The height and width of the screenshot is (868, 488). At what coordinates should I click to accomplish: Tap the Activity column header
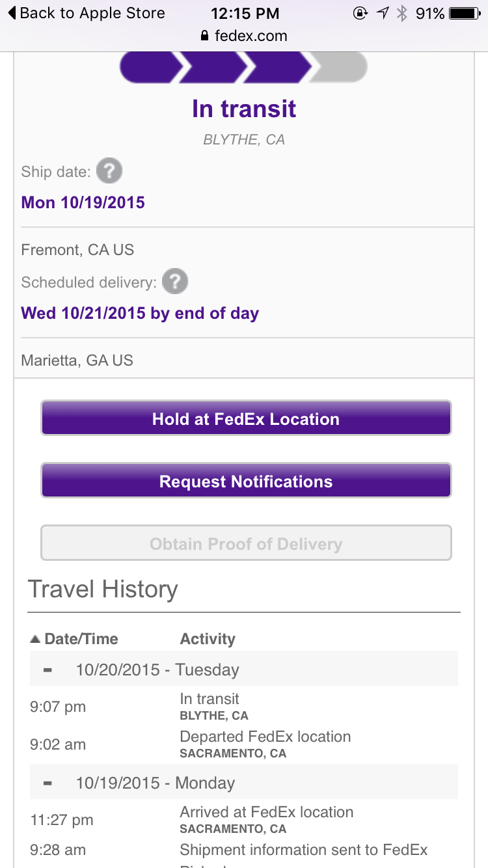click(208, 639)
